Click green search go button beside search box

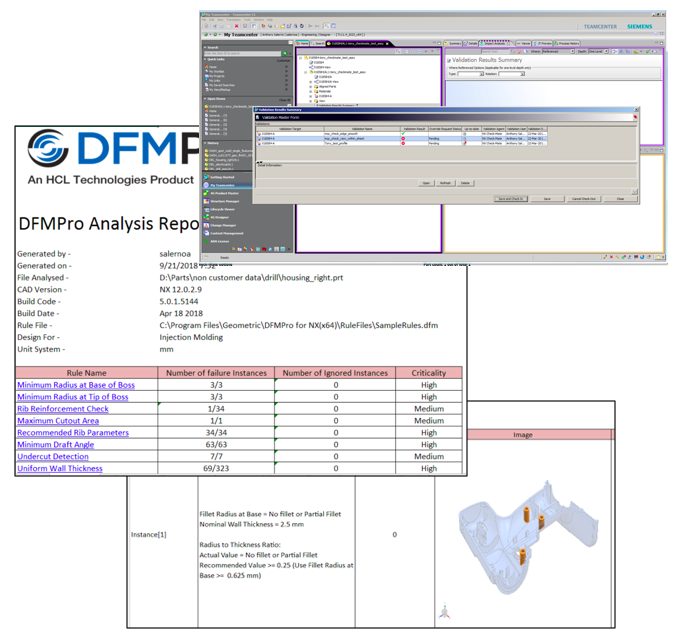click(x=285, y=53)
